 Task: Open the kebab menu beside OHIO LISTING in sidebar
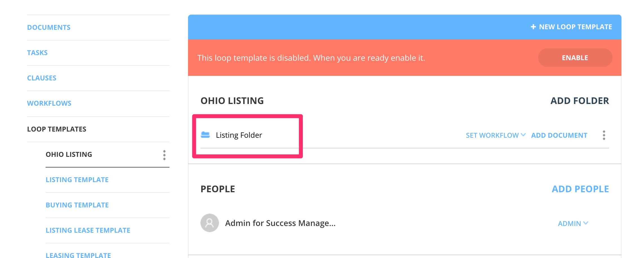(x=164, y=154)
